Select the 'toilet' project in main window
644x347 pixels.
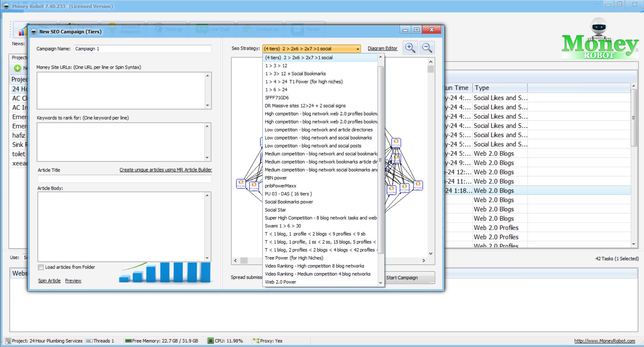(x=19, y=154)
